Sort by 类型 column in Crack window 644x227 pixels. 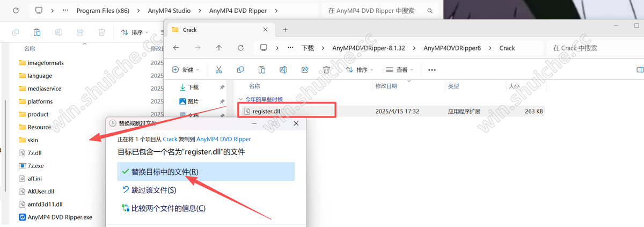click(x=453, y=86)
